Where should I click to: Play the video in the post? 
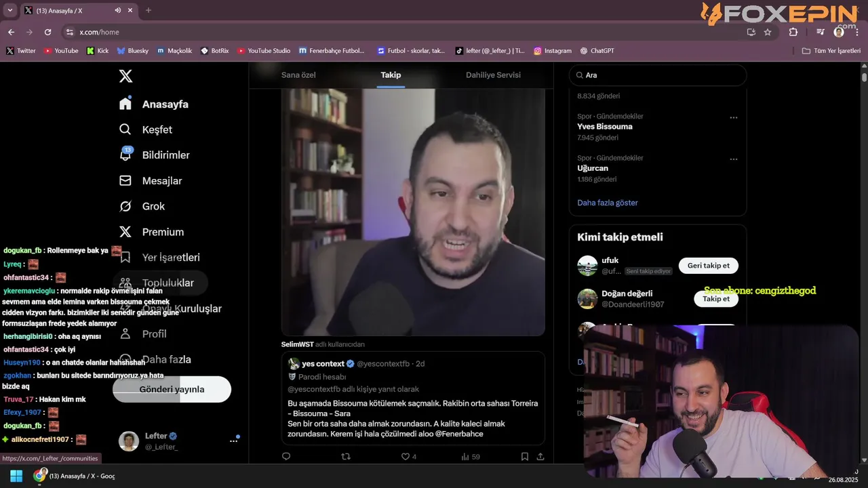coord(413,211)
